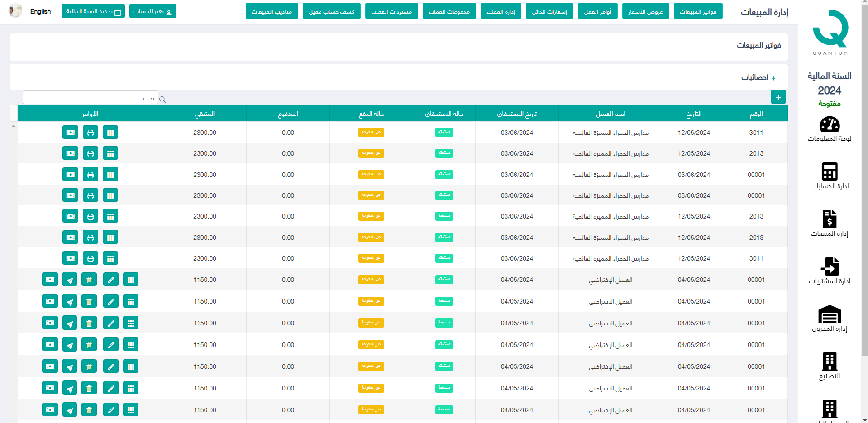Click the plus button to add invoice

[778, 97]
